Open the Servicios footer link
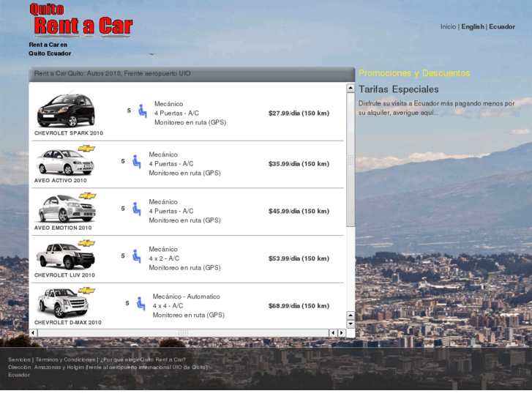Image resolution: width=532 pixels, height=399 pixels. 19,359
